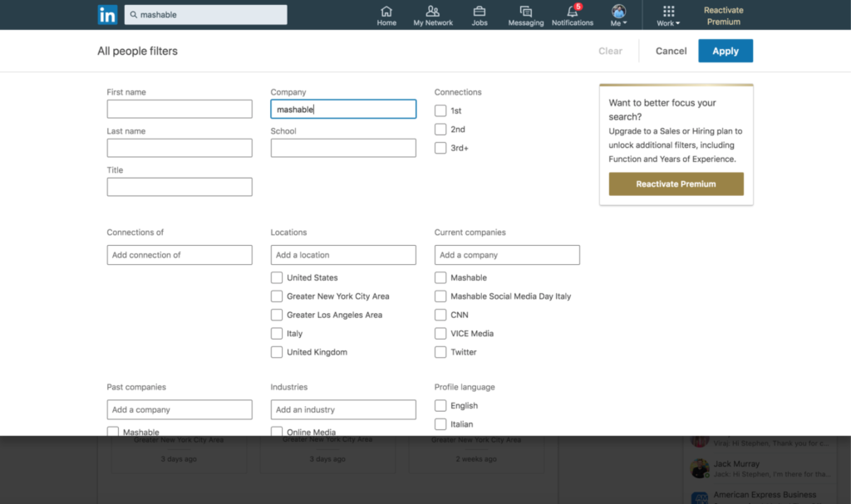Open the Notifications bell icon

[x=572, y=12]
